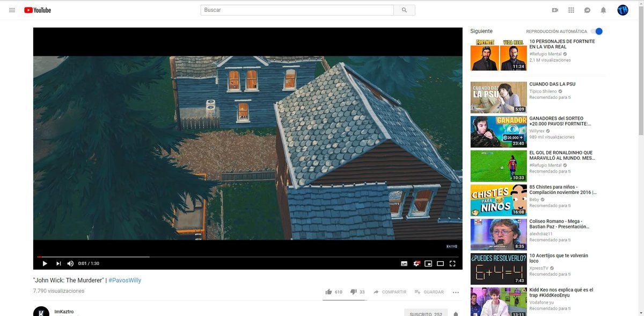Screen dimensions: 644x316
Task: Open the ImKaztro channel name
Action: point(64,312)
